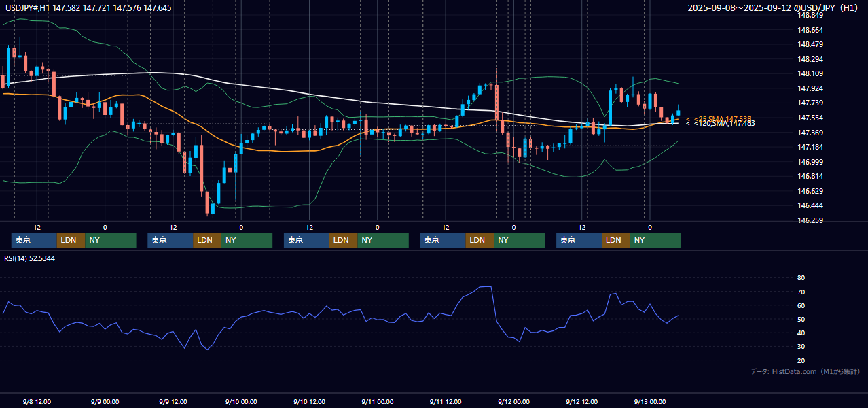Click the 9/11 12:00 time axis label

pos(445,401)
